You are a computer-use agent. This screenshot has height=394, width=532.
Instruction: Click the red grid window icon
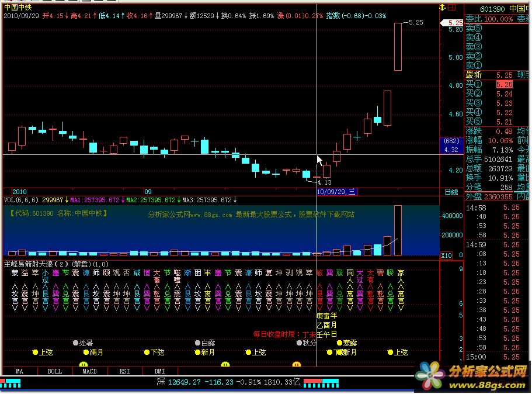click(451, 7)
